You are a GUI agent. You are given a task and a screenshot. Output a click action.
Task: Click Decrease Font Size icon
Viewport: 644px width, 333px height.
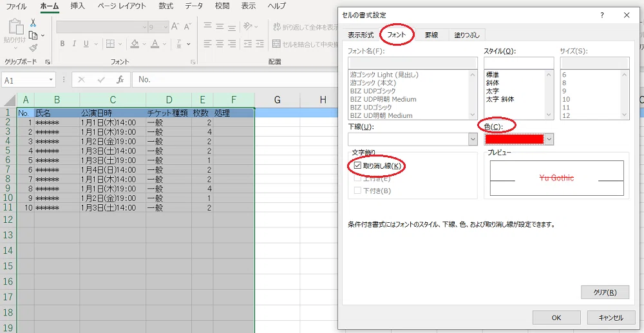pos(187,26)
